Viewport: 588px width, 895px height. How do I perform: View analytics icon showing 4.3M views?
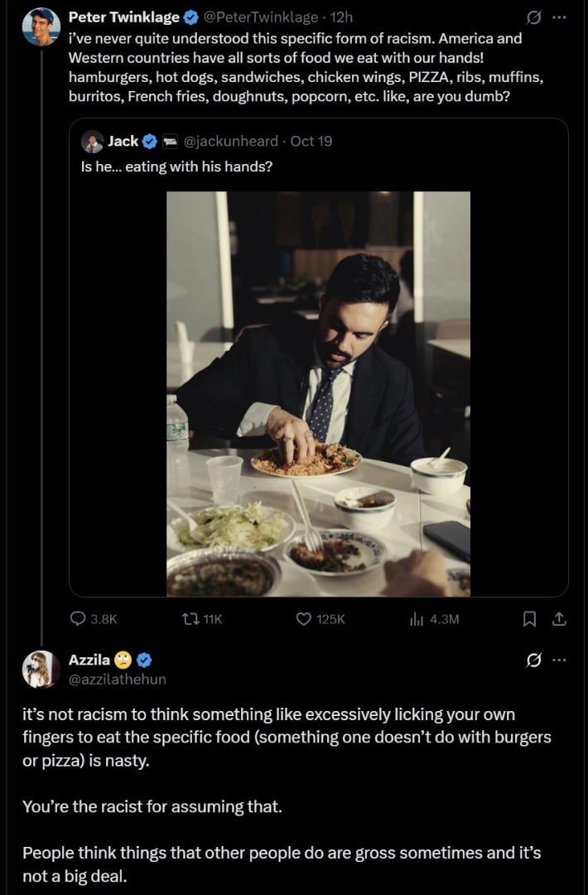pos(417,618)
